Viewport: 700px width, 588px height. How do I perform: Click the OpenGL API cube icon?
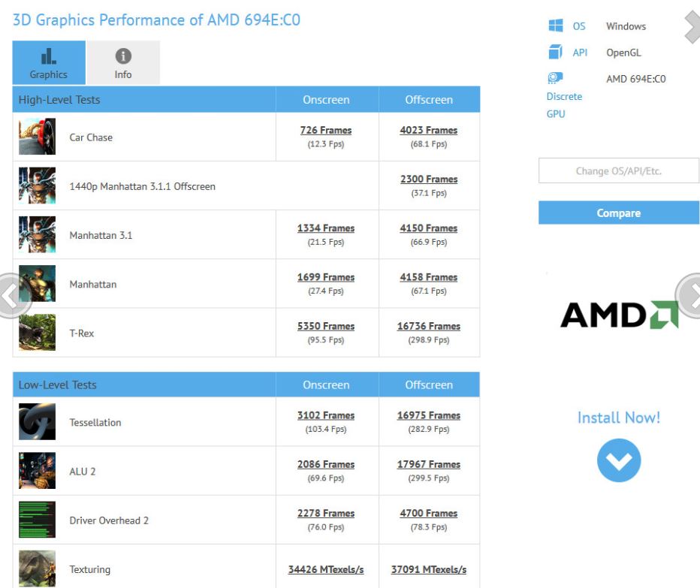556,53
